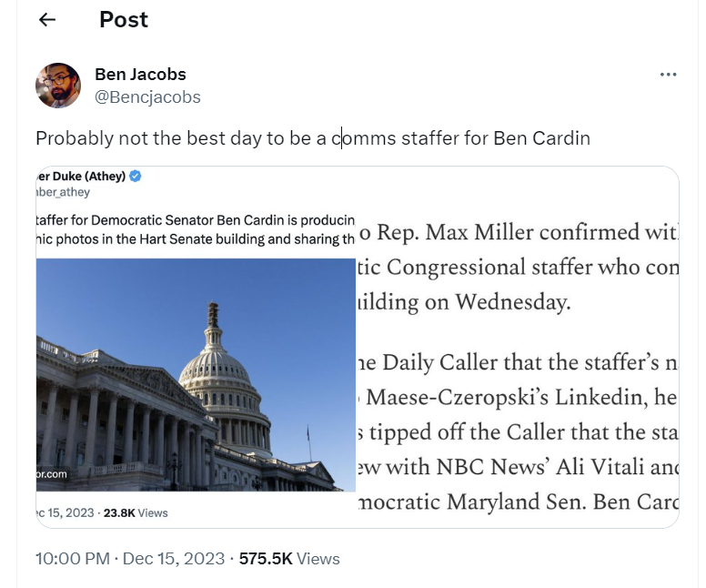Image resolution: width=706 pixels, height=588 pixels.
Task: Click the "or.com" watermark on the photo
Action: coord(54,475)
